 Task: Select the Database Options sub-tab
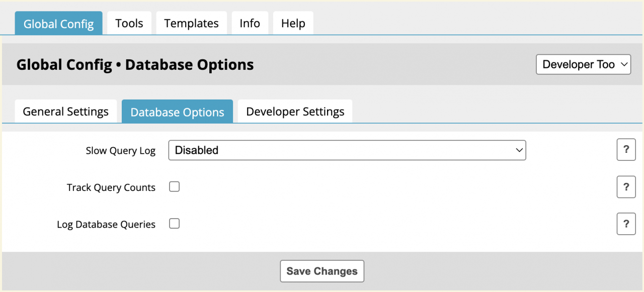point(177,112)
